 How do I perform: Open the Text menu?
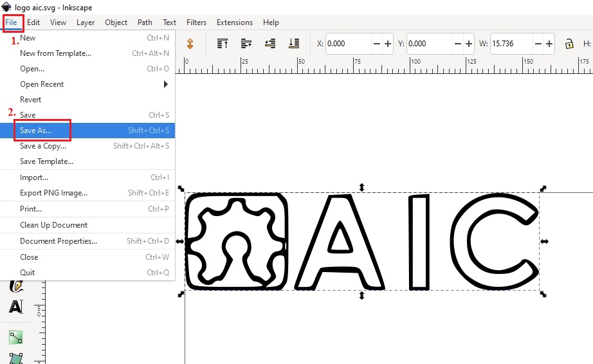[x=169, y=23]
